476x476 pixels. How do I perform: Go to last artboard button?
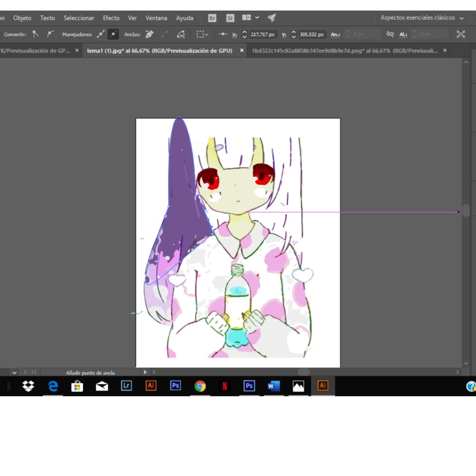[33, 372]
